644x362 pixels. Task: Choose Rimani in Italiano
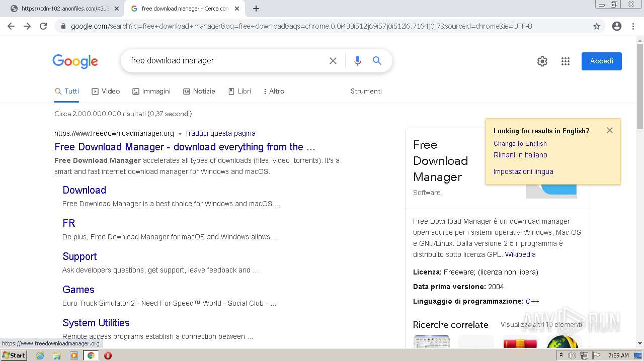[520, 155]
